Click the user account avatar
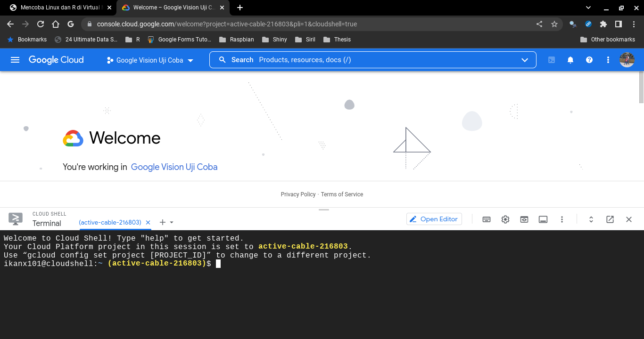The image size is (644, 339). coord(627,60)
